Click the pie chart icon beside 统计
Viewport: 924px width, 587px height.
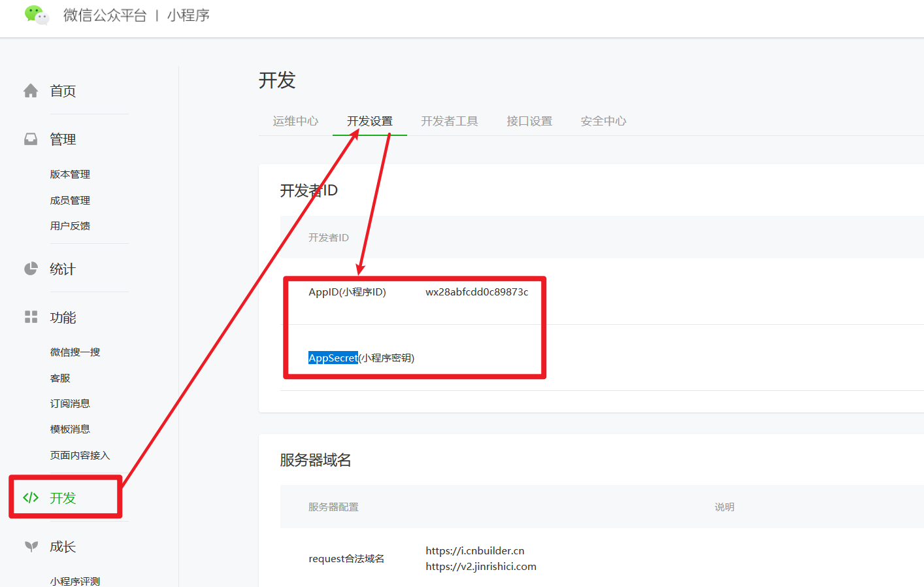pos(31,269)
